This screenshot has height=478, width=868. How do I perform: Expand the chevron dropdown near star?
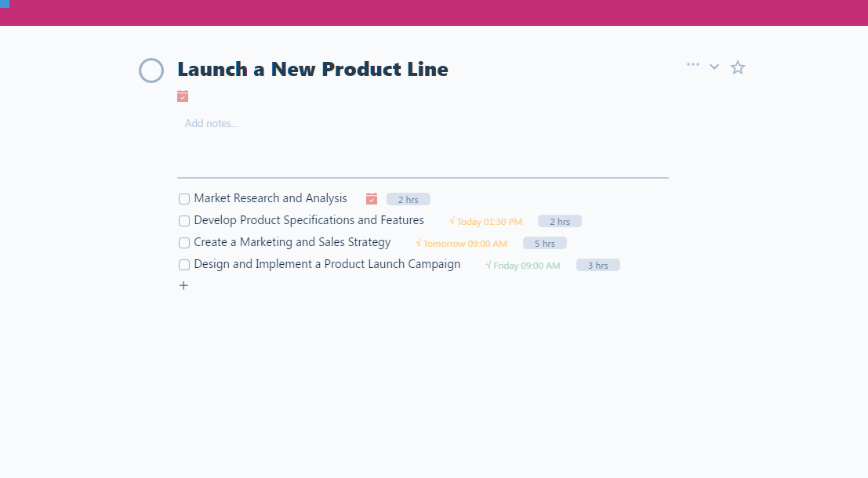click(x=714, y=67)
